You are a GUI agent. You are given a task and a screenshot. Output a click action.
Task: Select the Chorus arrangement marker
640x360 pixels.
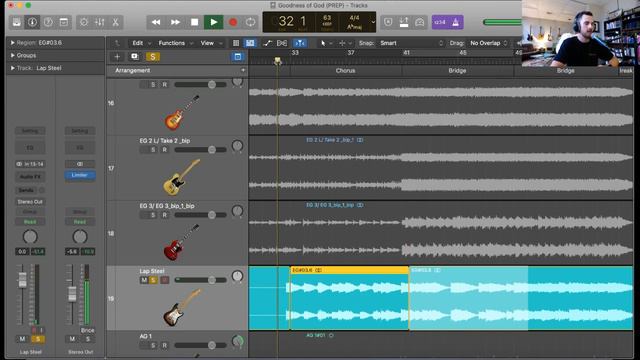[345, 71]
